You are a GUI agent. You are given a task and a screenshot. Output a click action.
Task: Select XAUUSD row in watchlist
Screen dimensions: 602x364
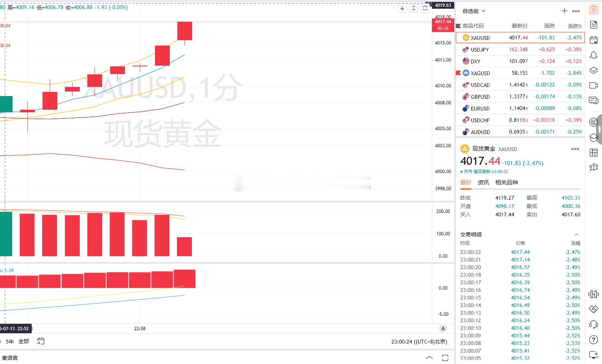520,38
